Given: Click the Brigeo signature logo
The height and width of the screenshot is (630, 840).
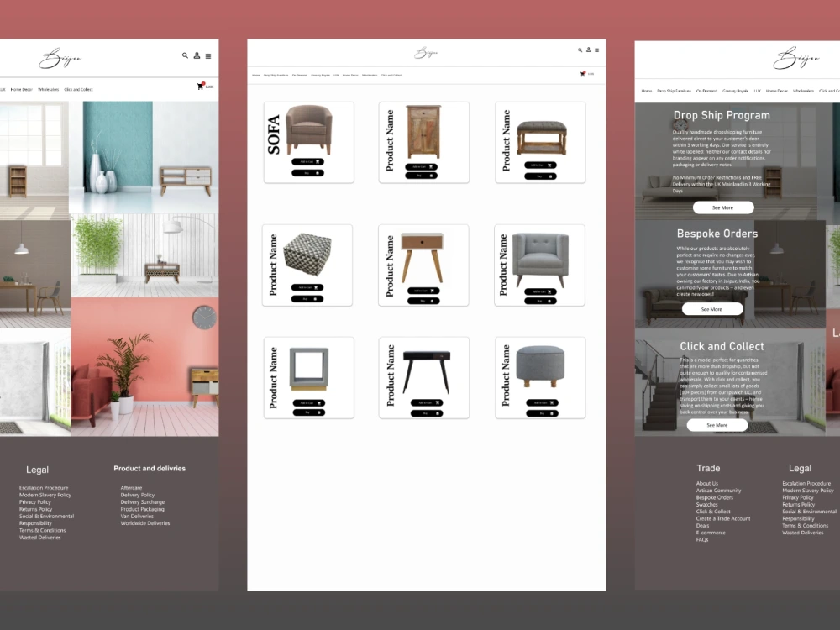Looking at the screenshot, I should coord(424,52).
